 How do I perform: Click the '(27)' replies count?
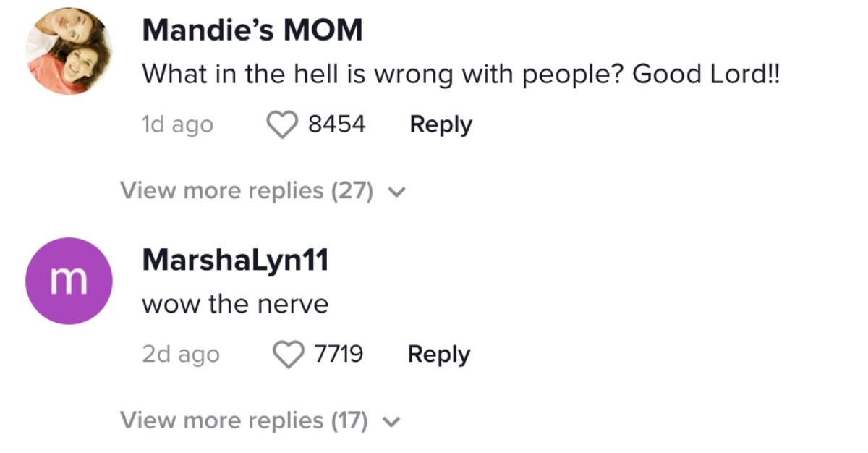pyautogui.click(x=352, y=191)
